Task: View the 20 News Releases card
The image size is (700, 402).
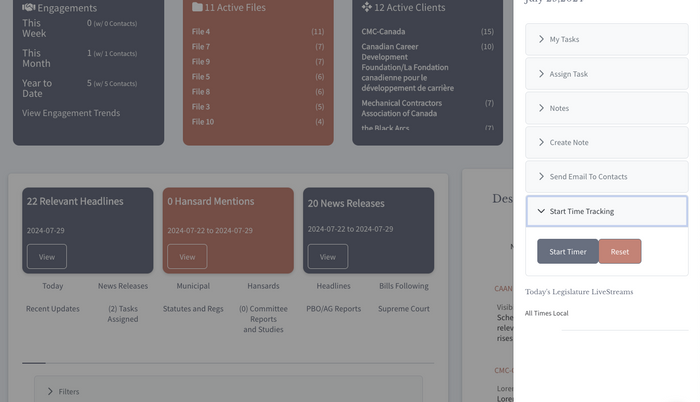Action: pos(327,256)
